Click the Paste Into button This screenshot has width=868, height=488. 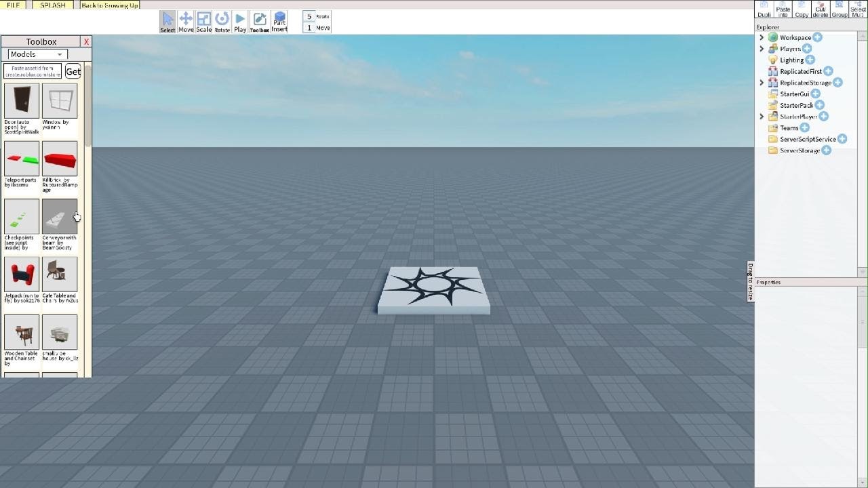783,9
